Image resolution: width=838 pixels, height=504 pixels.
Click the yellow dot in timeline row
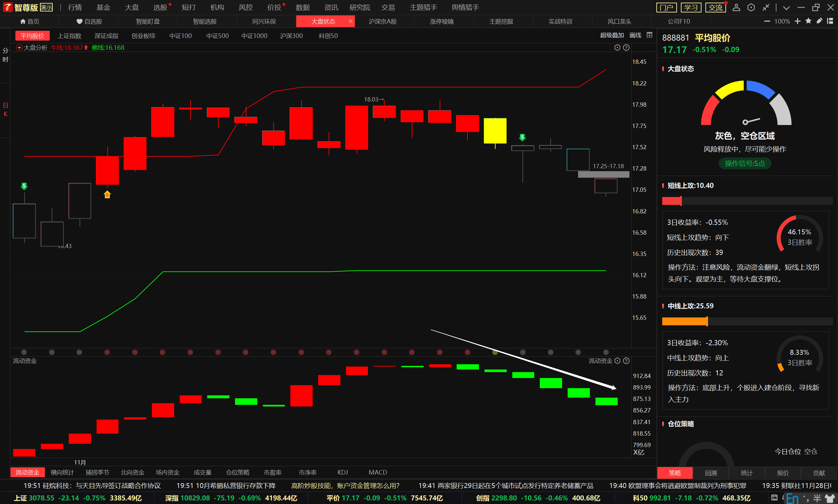click(x=495, y=352)
